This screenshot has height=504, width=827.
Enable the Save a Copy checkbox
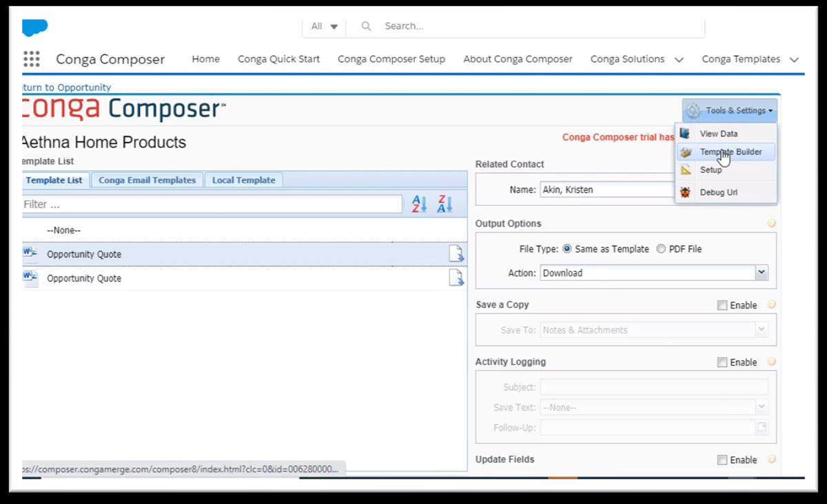(x=722, y=305)
